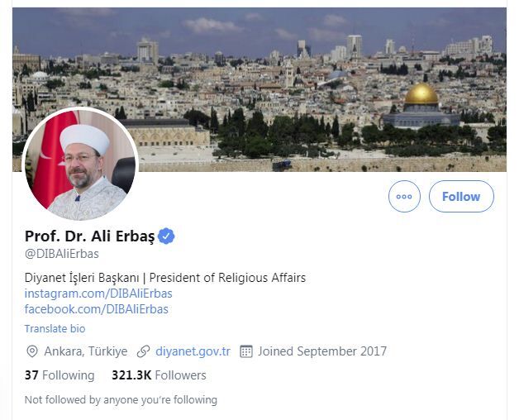Click the @DIBAliErbas handle

click(62, 254)
